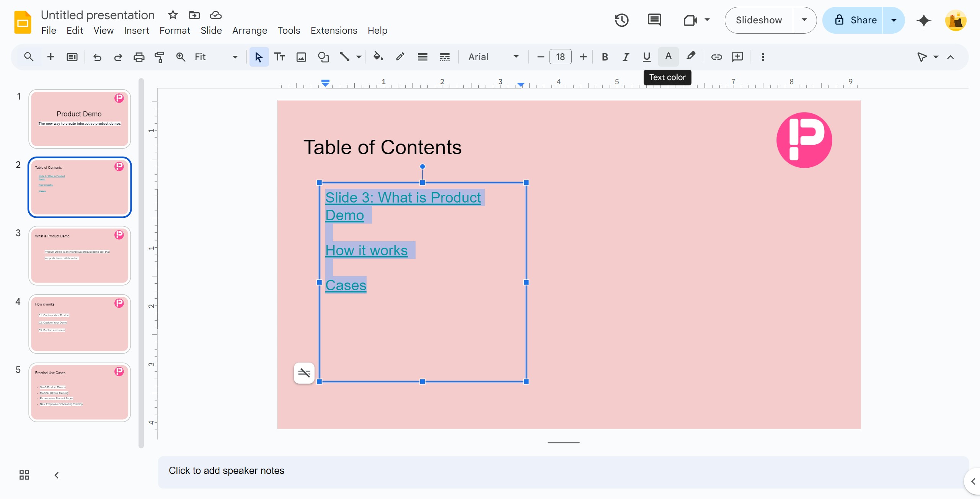Add a new slide with plus icon
The image size is (980, 500).
(x=50, y=57)
